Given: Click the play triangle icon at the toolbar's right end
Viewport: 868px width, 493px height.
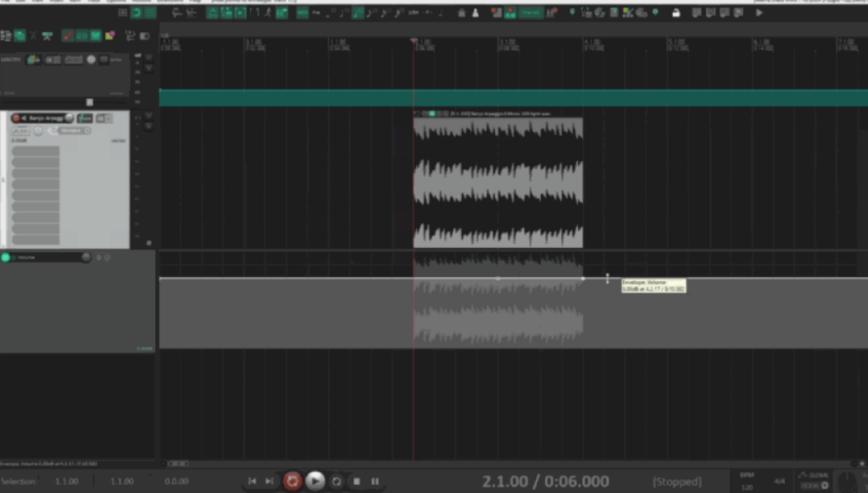Looking at the screenshot, I should click(759, 12).
